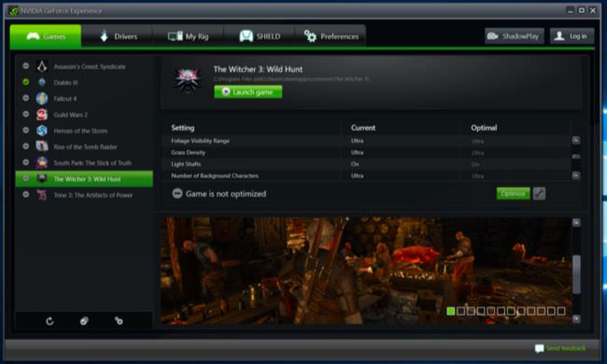This screenshot has width=607, height=364.
Task: Click screenshot panel scroll up arrow
Action: [576, 223]
